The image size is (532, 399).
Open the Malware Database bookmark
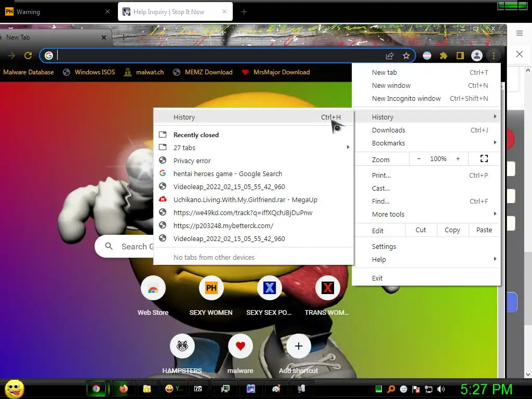point(29,72)
